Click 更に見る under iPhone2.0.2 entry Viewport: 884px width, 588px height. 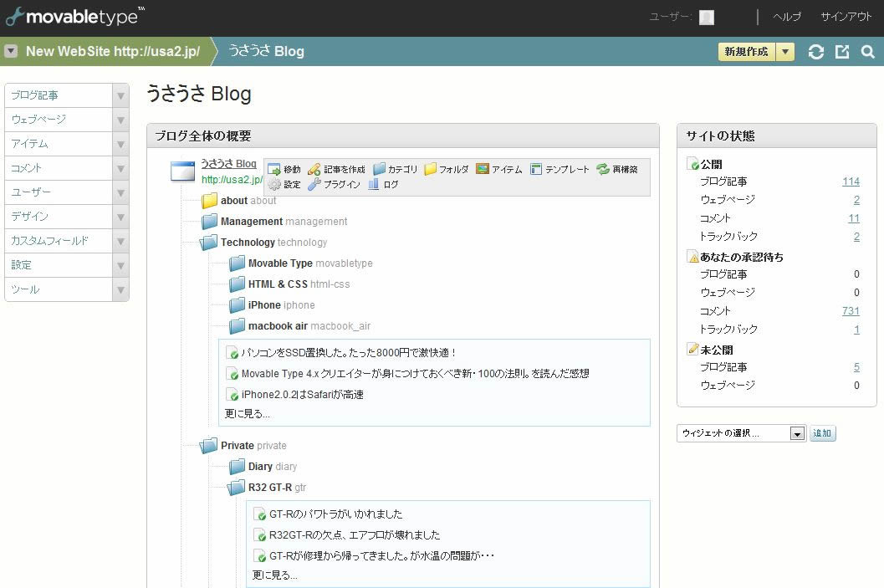(248, 414)
